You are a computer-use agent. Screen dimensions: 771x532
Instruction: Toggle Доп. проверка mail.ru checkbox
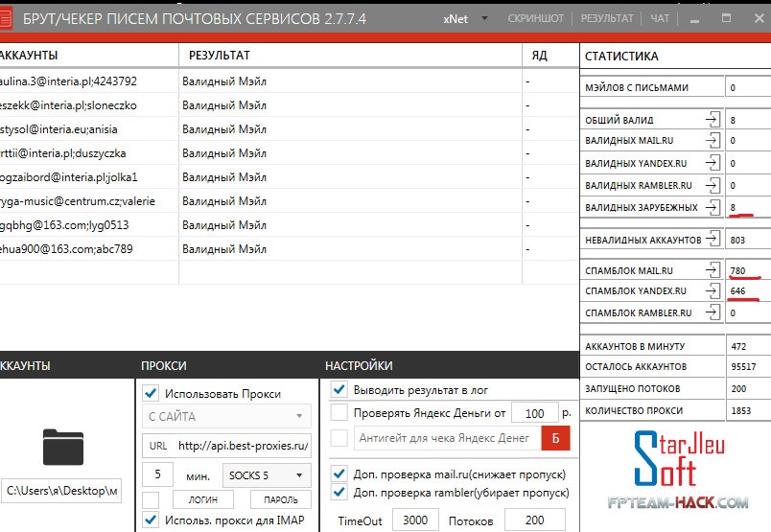339,474
